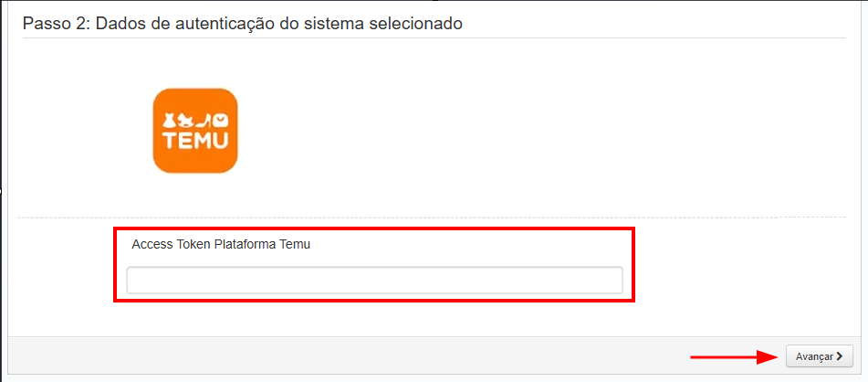This screenshot has width=868, height=382.
Task: Focus the Access Token Plataforma Temu field
Action: [x=374, y=281]
